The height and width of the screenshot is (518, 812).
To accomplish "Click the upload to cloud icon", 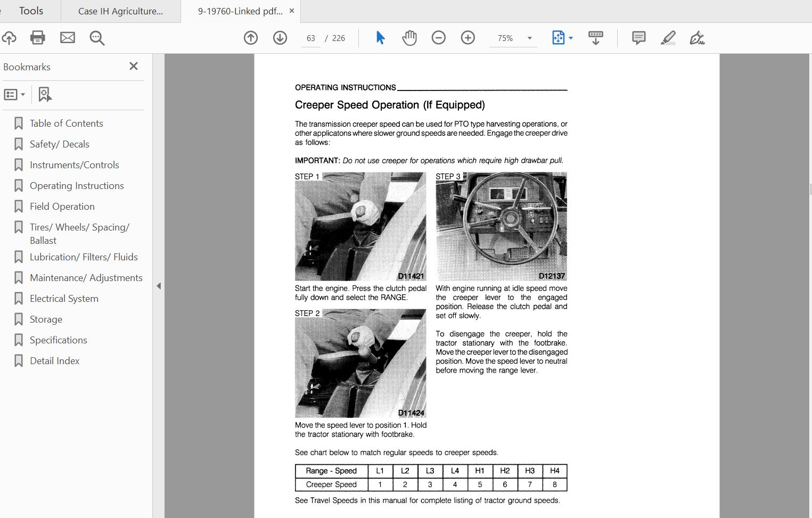I will coord(9,38).
